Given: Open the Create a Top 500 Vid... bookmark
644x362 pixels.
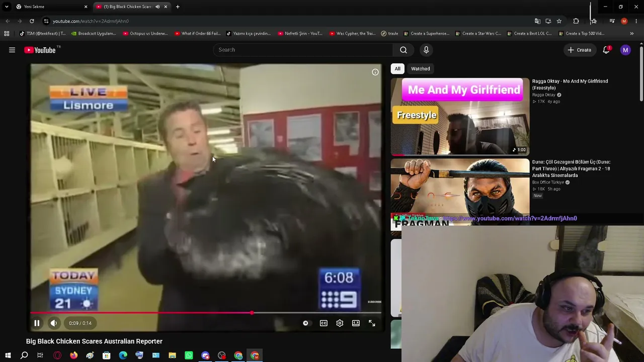Looking at the screenshot, I should [x=581, y=34].
